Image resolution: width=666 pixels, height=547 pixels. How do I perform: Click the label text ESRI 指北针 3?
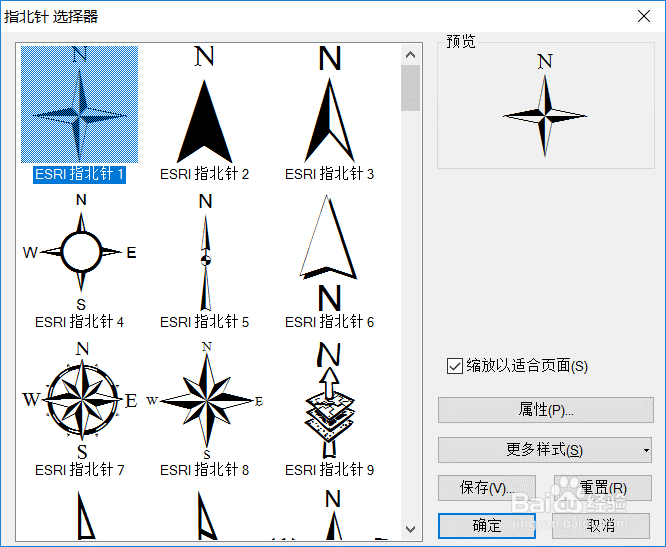click(330, 174)
